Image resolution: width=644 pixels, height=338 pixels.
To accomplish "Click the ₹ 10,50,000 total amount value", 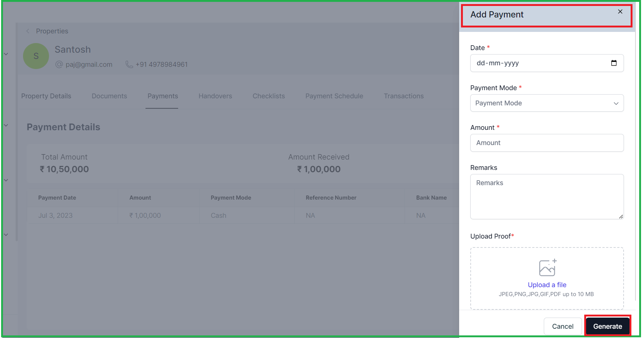I will (64, 169).
